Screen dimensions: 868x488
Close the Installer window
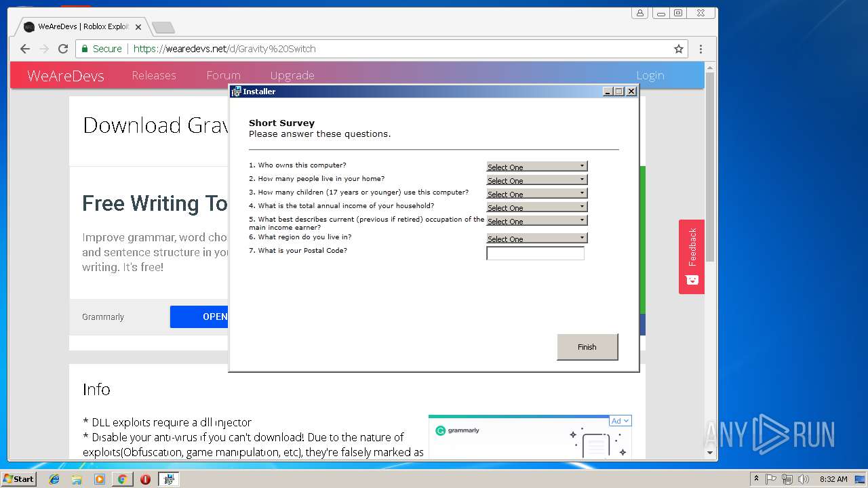[631, 91]
